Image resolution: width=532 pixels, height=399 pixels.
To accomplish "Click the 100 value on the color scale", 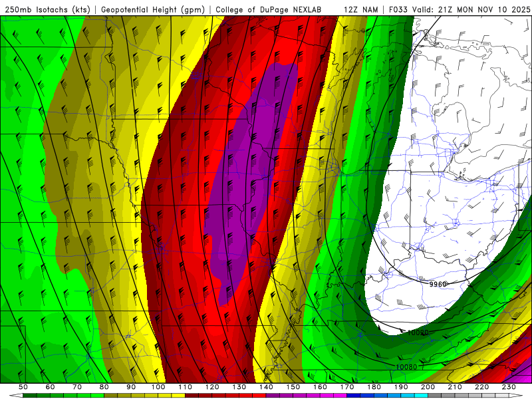I will click(x=158, y=387).
